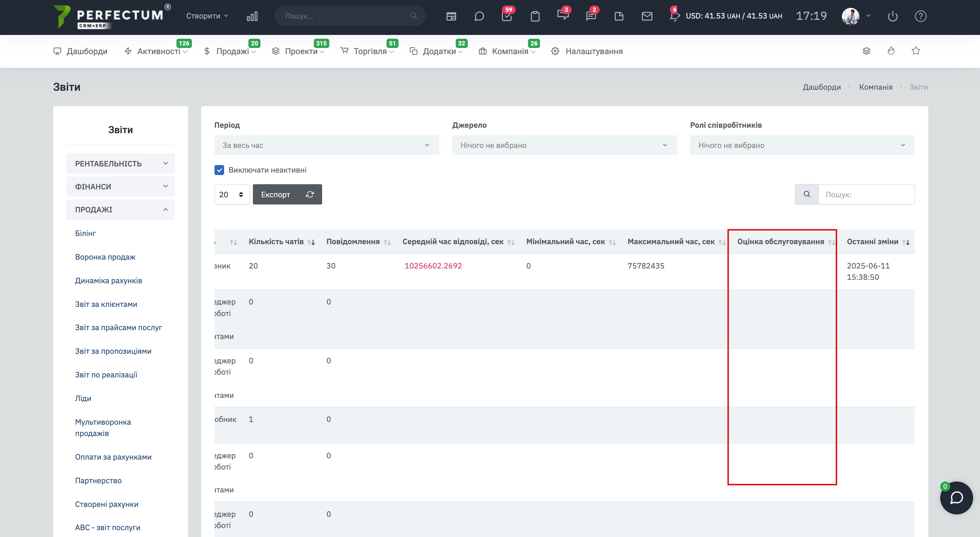This screenshot has width=980, height=537.
Task: Go to Дашборди breadcrumb link
Action: pyautogui.click(x=822, y=87)
